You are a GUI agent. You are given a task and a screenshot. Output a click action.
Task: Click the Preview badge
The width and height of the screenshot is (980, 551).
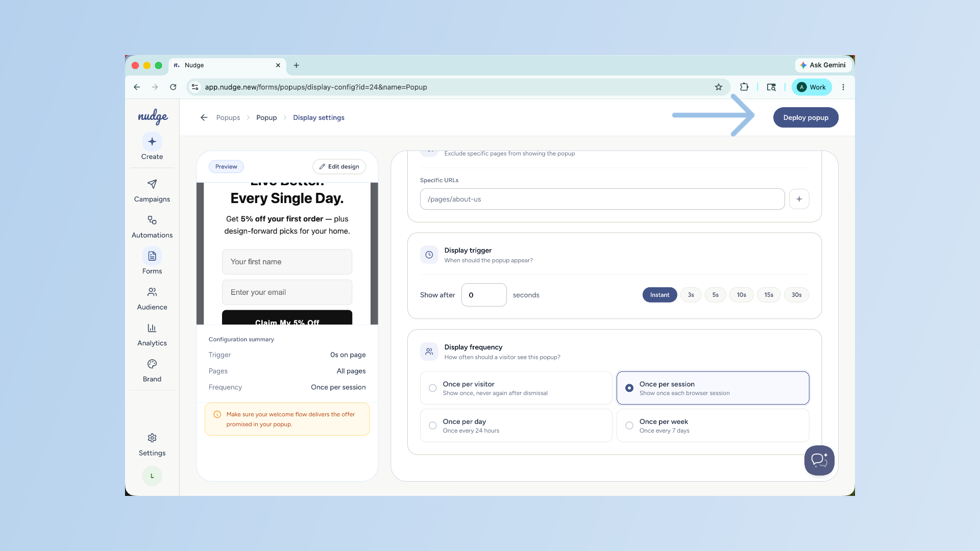(x=226, y=167)
